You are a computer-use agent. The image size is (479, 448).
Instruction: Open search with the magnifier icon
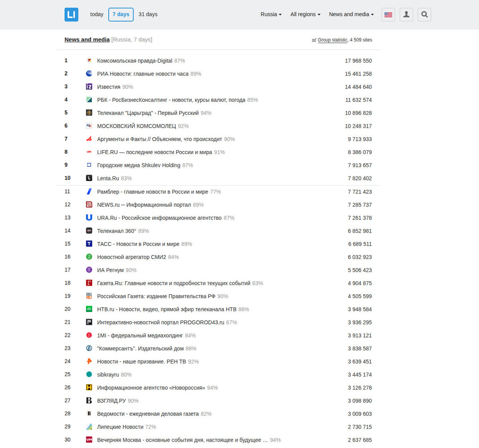[x=424, y=14]
